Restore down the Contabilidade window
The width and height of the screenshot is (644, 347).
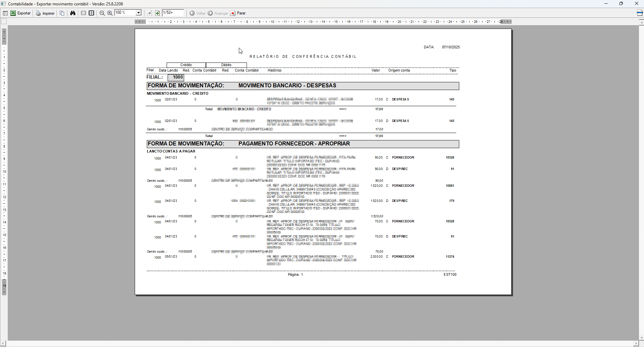point(621,4)
